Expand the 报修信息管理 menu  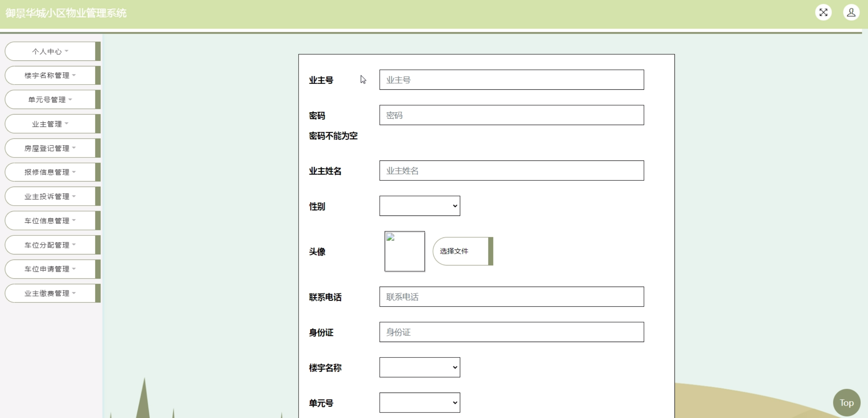click(x=50, y=172)
